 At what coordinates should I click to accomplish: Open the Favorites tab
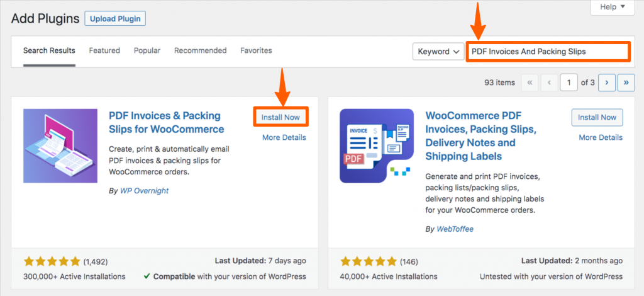pyautogui.click(x=257, y=50)
